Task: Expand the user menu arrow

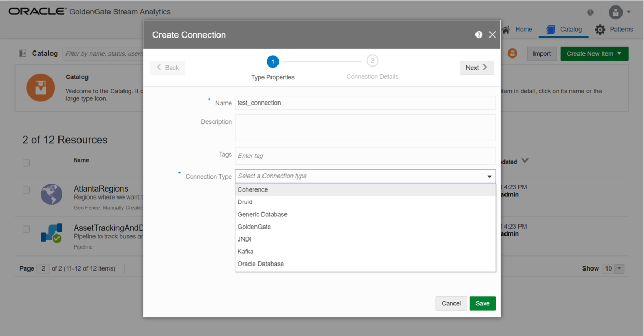Action: (628, 12)
